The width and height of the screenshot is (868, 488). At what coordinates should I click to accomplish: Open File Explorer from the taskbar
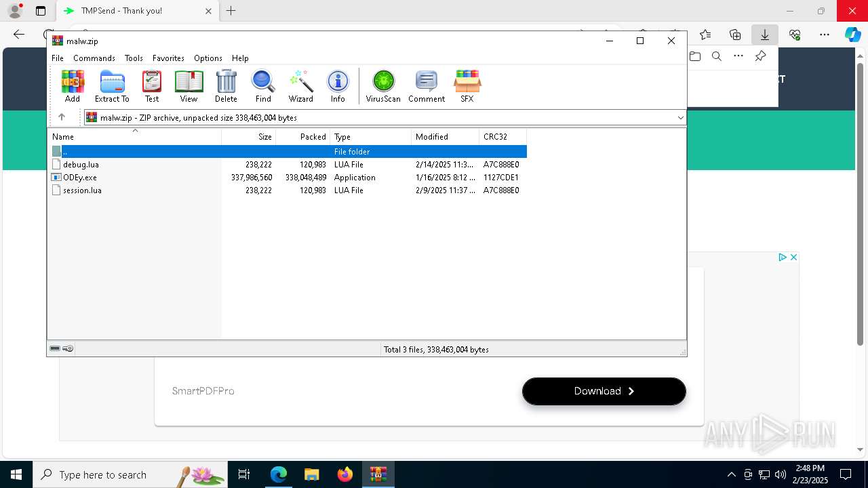[312, 474]
